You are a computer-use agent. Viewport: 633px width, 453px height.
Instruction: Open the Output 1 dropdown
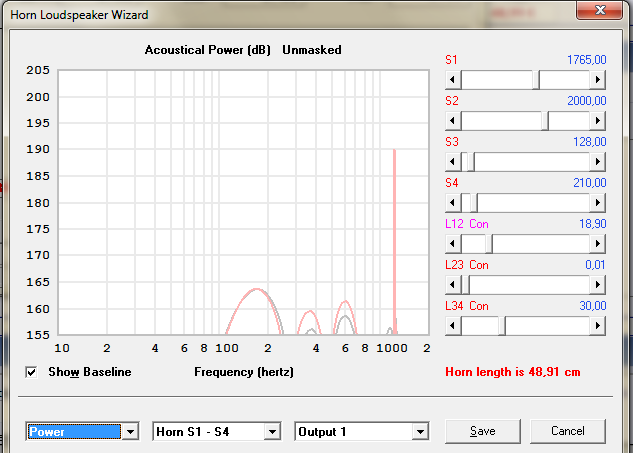420,432
